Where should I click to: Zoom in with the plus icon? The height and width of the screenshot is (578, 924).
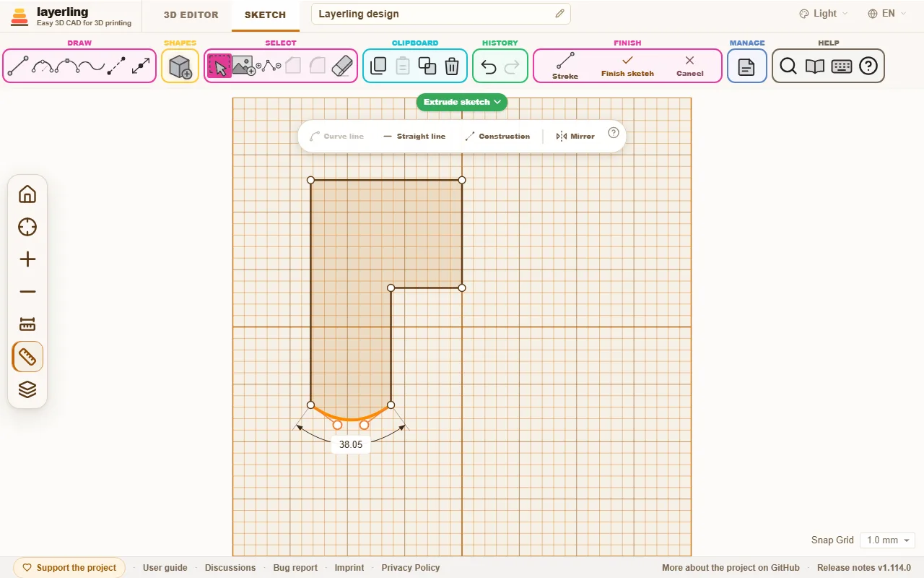pos(27,259)
